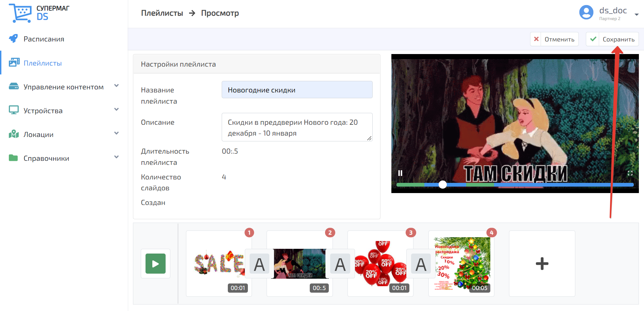Image resolution: width=644 pixels, height=311 pixels.
Task: Edit the Название плейлиста field
Action: pos(297,90)
